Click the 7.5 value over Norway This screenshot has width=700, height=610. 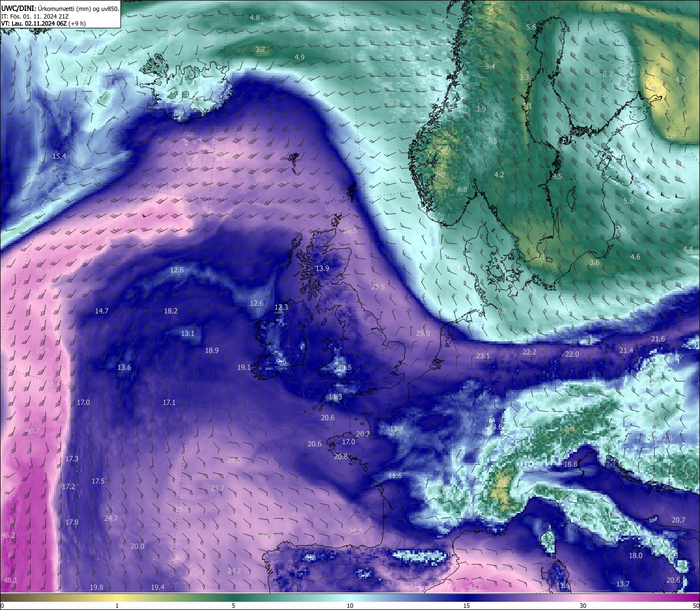[x=493, y=141]
